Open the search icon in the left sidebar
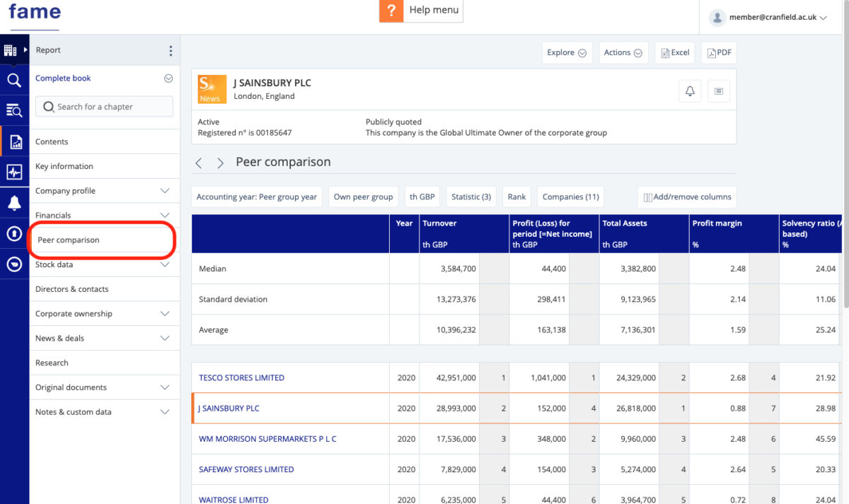Image resolution: width=849 pixels, height=504 pixels. 15,79
